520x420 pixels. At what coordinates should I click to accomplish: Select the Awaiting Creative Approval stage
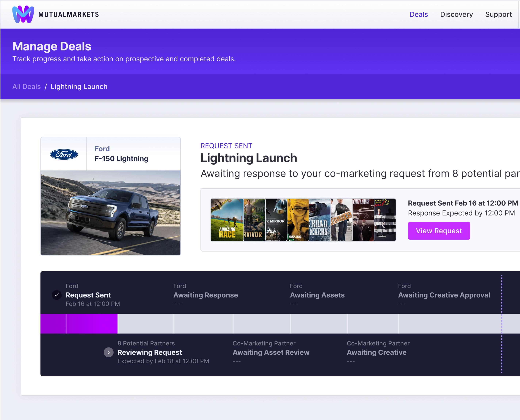tap(444, 295)
